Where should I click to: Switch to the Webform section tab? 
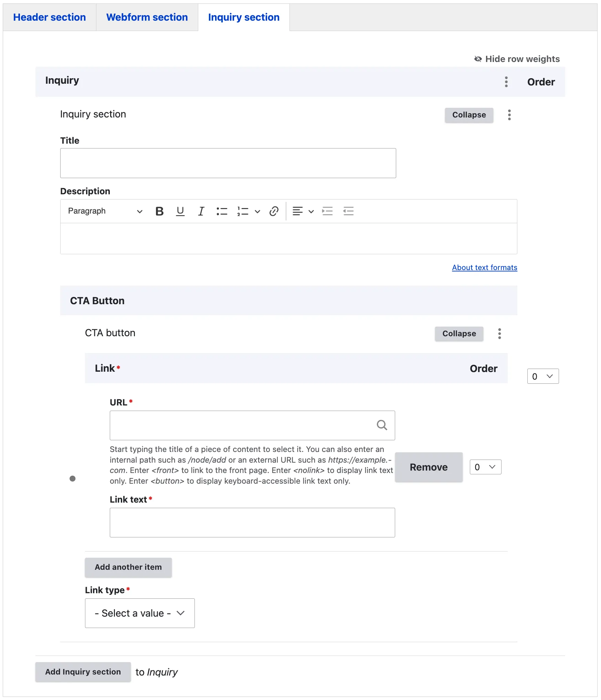point(147,17)
